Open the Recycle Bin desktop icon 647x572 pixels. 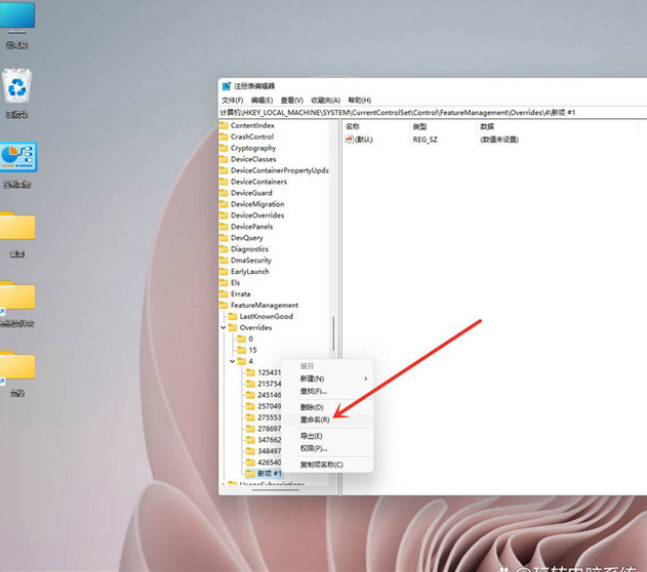(x=17, y=88)
